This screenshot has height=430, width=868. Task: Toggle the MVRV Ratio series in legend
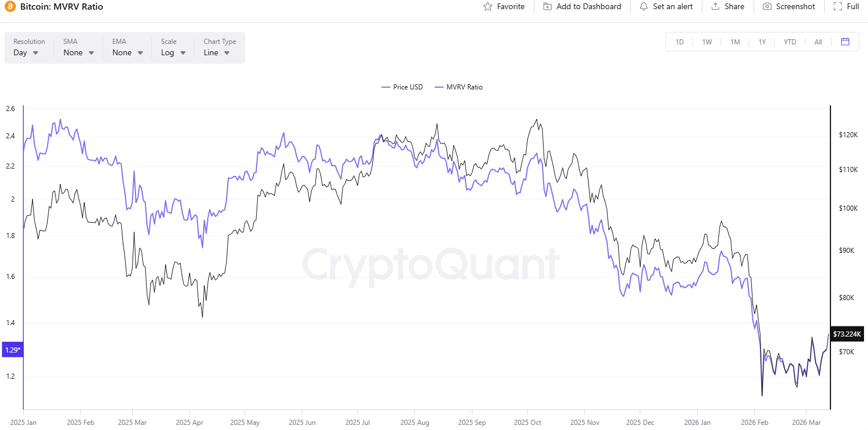pyautogui.click(x=459, y=87)
